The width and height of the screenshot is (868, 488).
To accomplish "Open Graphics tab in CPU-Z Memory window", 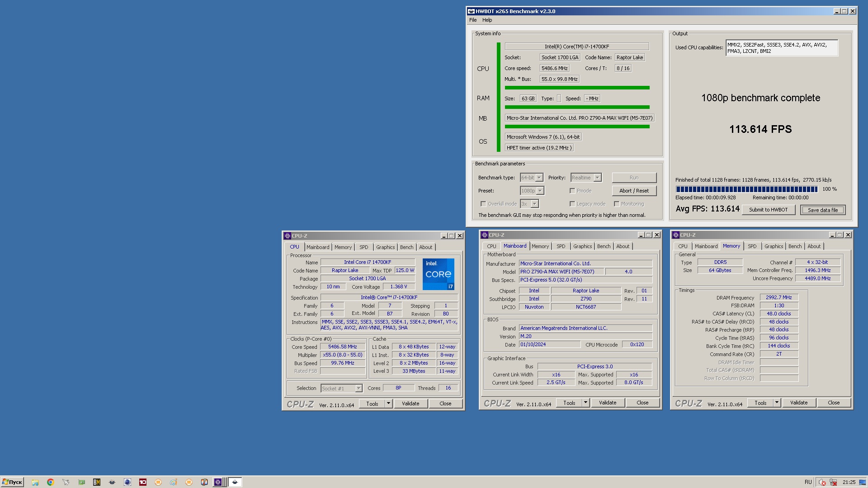I will [774, 246].
